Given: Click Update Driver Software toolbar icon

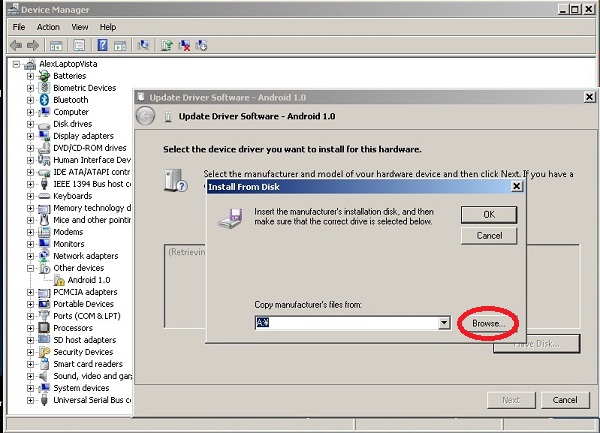Looking at the screenshot, I should point(166,46).
